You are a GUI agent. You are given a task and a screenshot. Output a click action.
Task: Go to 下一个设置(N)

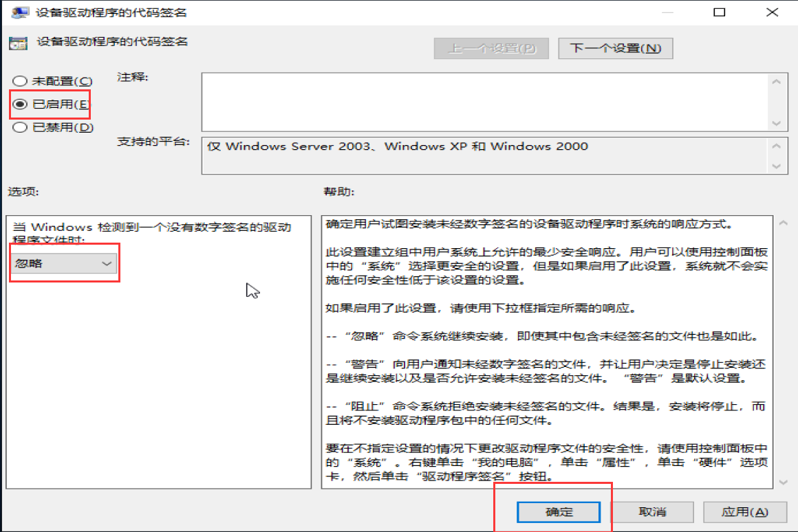tap(615, 48)
